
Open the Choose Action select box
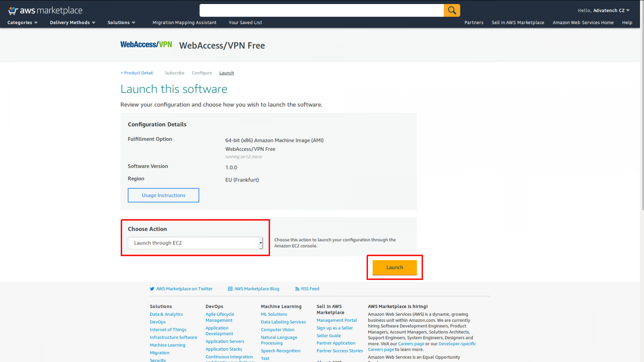click(195, 243)
